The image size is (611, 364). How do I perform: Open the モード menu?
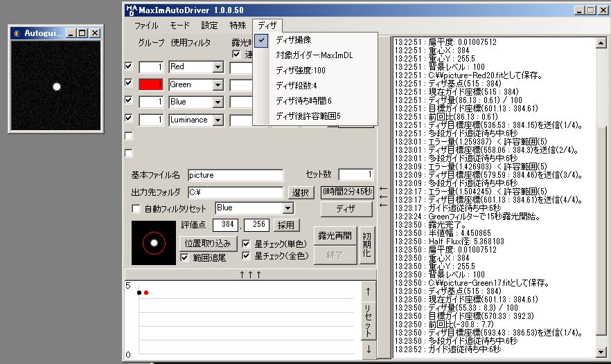tap(179, 26)
